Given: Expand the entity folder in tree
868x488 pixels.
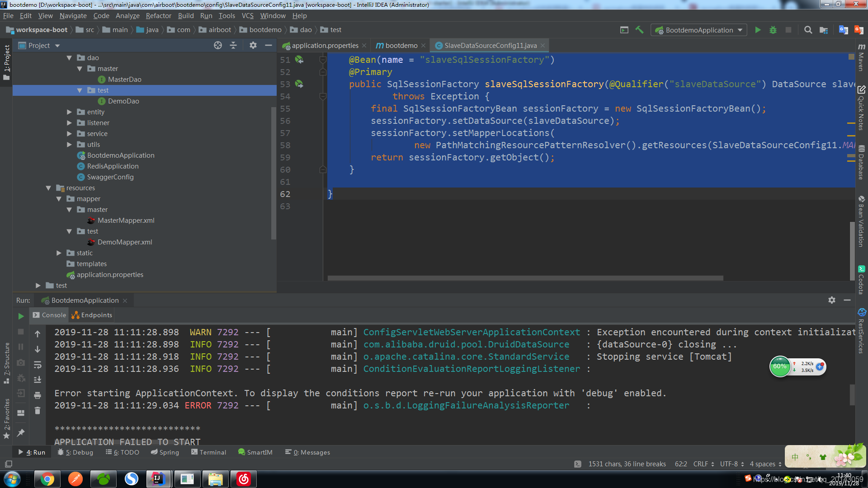Looking at the screenshot, I should [69, 112].
